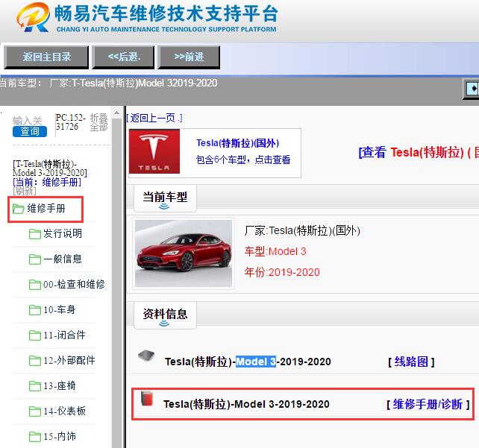Viewport: 479px width, 448px height.
Task: Expand the 维修手册 tree node
Action: pyautogui.click(x=46, y=209)
